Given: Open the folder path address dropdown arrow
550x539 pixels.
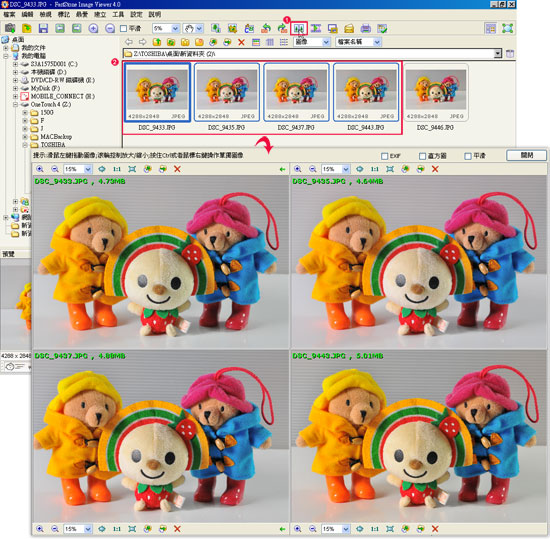Looking at the screenshot, I should 498,54.
